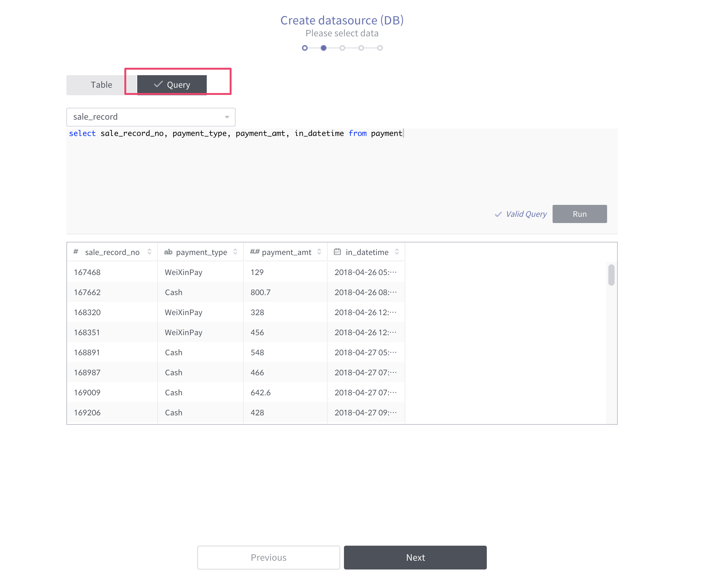Click the calendar icon on in_datetime column
Viewport: 728px width, 577px height.
pos(337,252)
